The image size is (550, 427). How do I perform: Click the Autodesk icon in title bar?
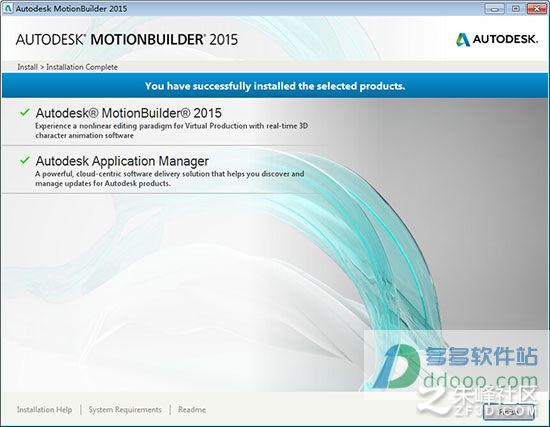click(x=7, y=8)
